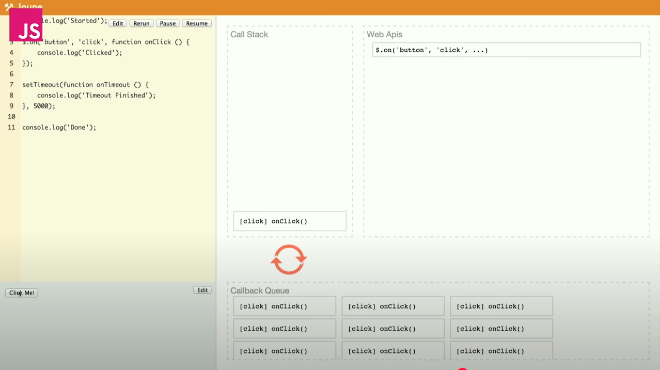Click the event loop spinner icon
The height and width of the screenshot is (370, 660).
(289, 260)
